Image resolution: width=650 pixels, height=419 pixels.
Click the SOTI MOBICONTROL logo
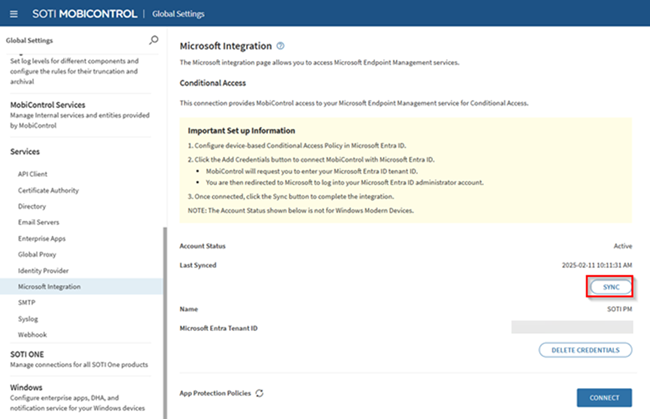coord(85,14)
